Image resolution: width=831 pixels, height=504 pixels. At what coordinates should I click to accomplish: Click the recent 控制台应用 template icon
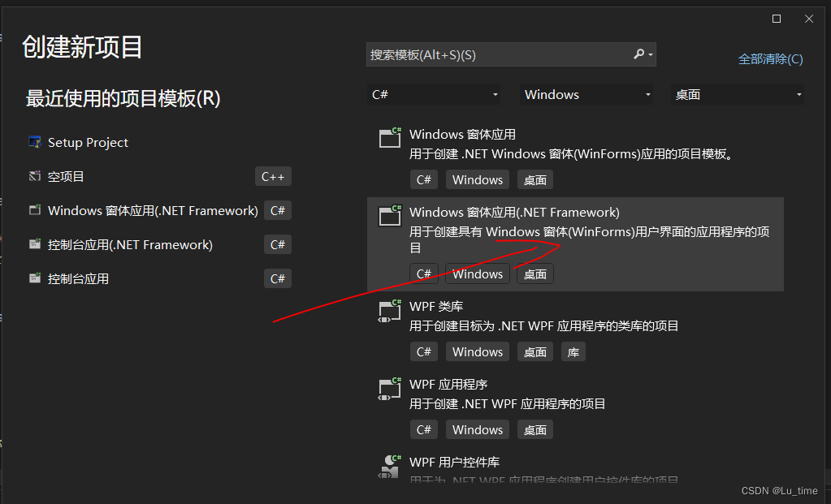[x=35, y=278]
